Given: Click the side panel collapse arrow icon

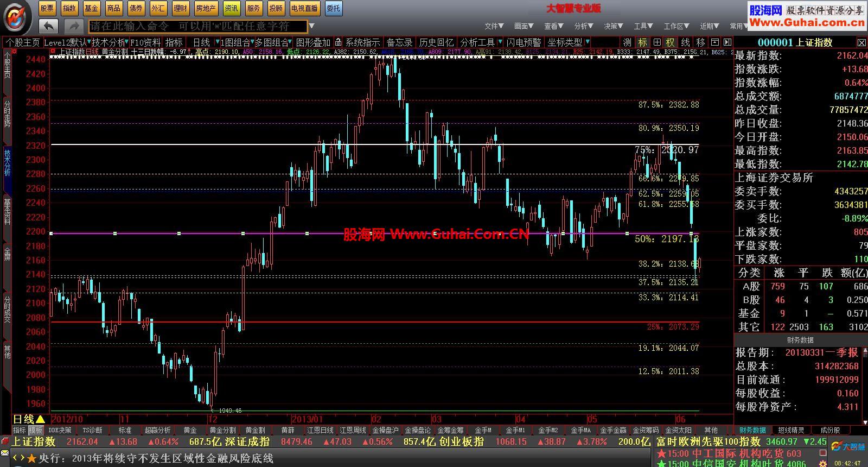Looking at the screenshot, I should (727, 42).
